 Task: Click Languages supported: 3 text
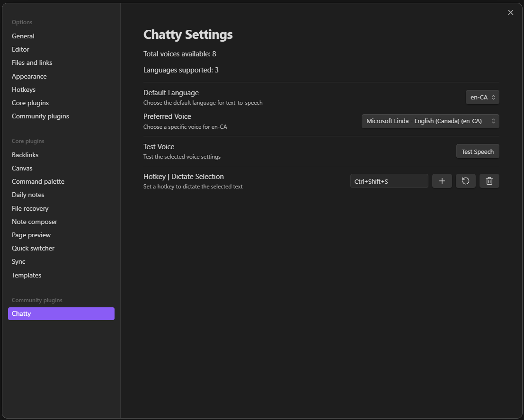pos(181,70)
